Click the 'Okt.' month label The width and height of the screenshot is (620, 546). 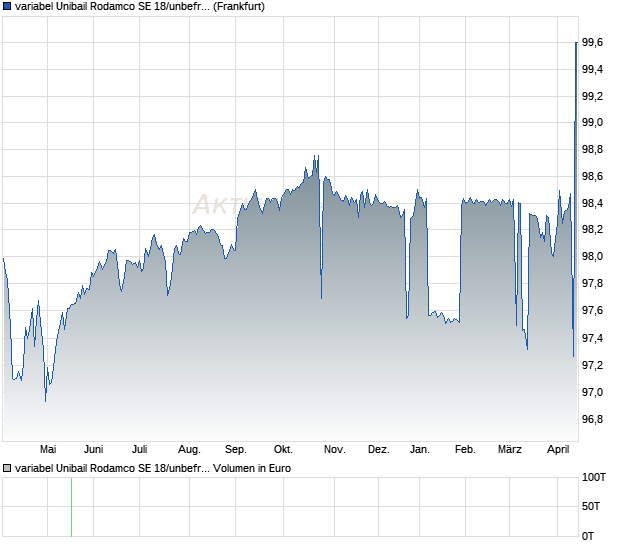[x=283, y=450]
